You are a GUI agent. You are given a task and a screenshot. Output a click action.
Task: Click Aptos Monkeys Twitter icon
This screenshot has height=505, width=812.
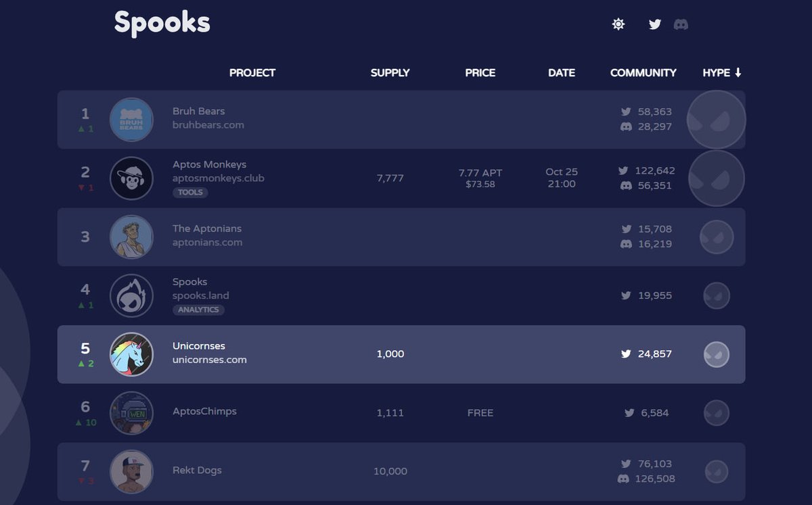tap(623, 170)
